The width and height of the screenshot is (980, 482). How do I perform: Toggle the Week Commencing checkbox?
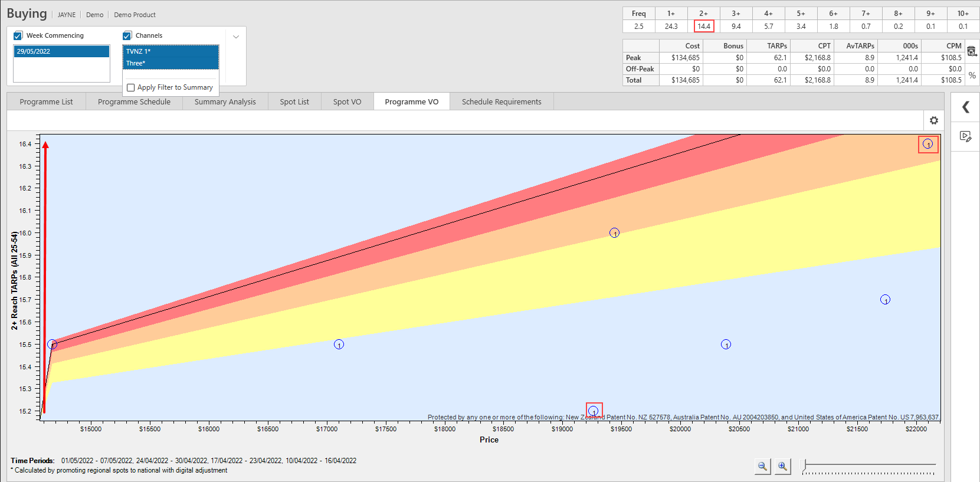coord(18,35)
